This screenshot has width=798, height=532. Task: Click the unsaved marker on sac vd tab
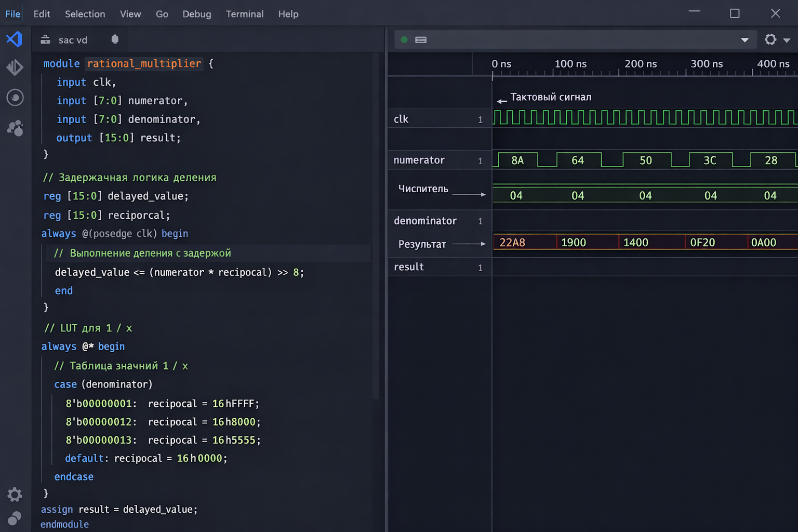tap(115, 39)
